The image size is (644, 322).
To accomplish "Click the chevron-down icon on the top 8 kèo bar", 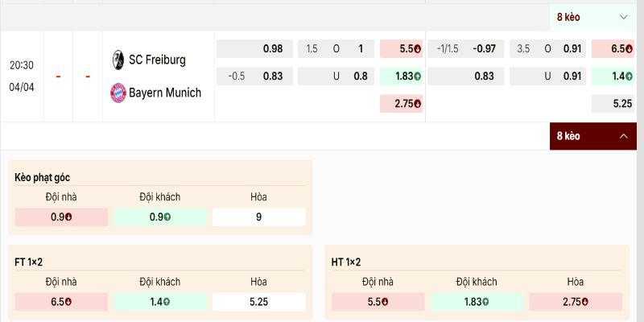I will [x=623, y=17].
